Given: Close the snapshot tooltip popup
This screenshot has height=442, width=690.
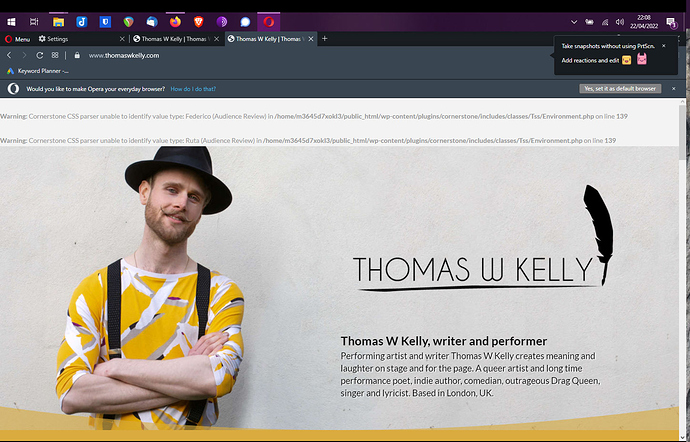Looking at the screenshot, I should [x=664, y=46].
